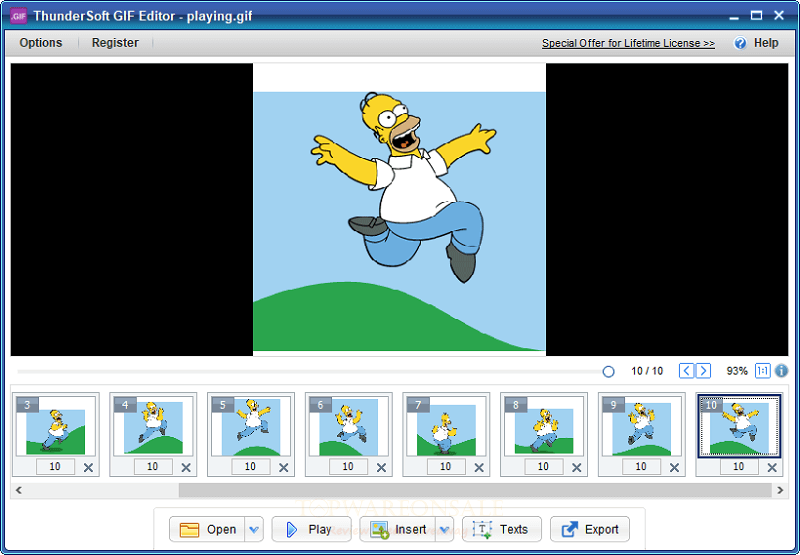Delete frame 4 with its X icon
The width and height of the screenshot is (800, 555).
[x=186, y=467]
